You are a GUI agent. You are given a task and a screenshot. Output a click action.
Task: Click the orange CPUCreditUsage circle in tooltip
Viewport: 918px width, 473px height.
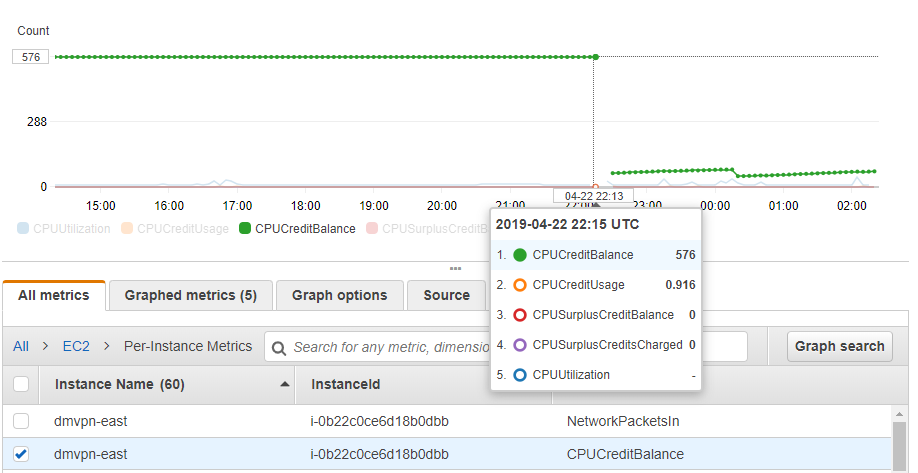(x=519, y=285)
